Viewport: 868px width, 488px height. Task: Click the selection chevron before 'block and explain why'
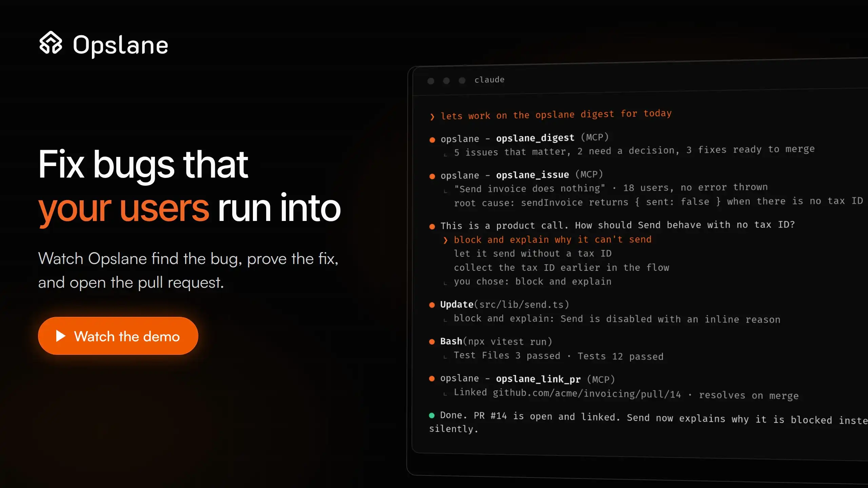click(446, 240)
